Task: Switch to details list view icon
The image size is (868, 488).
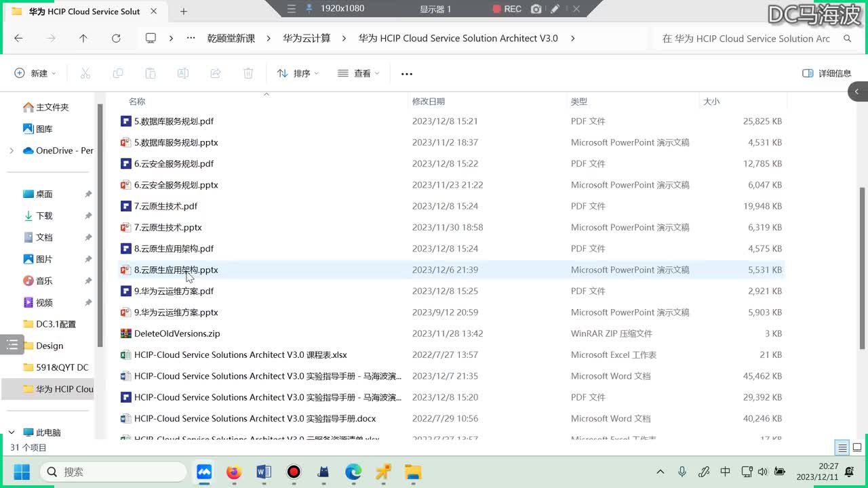Action: 842,447
